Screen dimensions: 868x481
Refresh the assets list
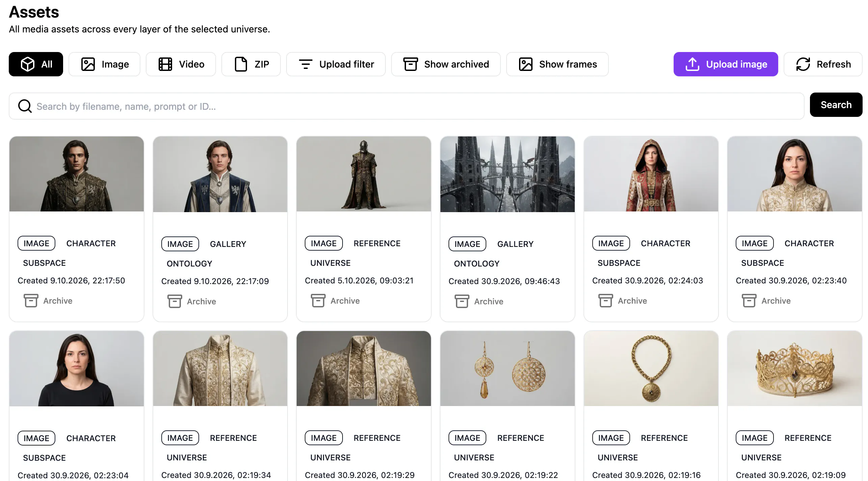coord(823,64)
